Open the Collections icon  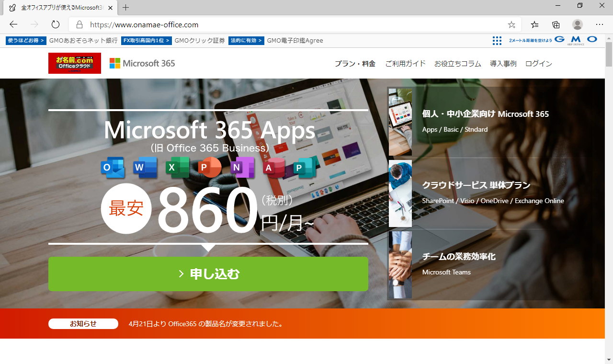[x=556, y=25]
